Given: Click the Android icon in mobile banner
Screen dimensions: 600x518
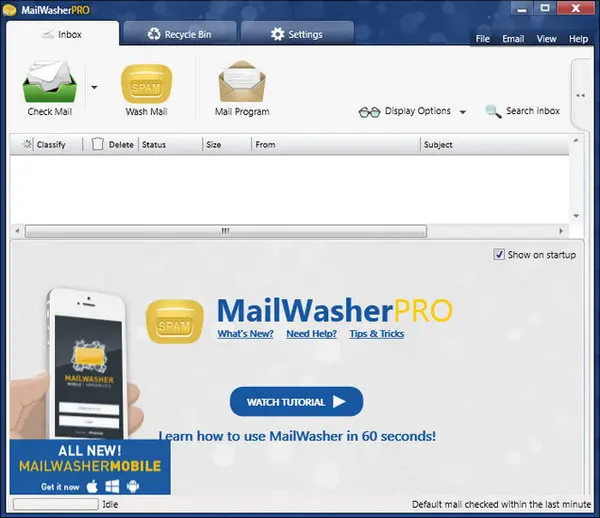Looking at the screenshot, I should point(133,486).
